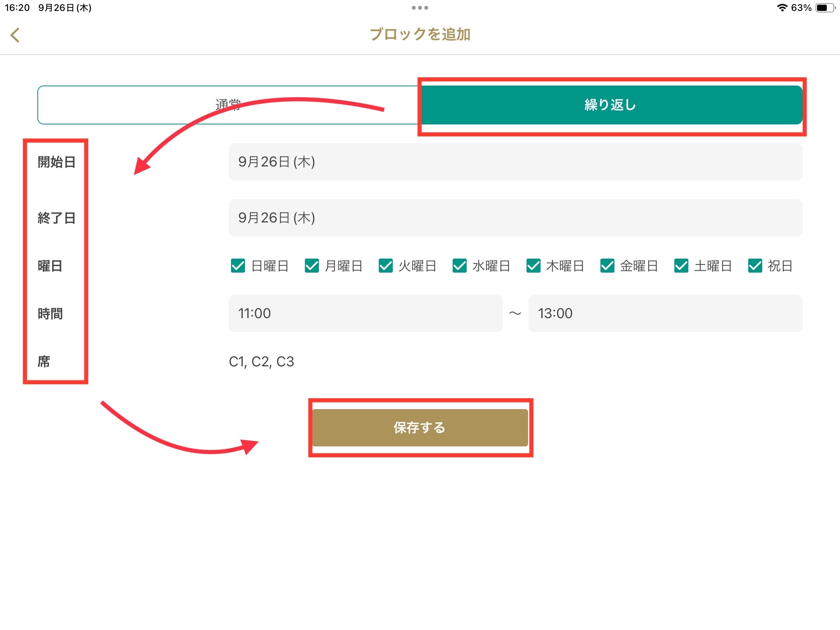The image size is (840, 630).
Task: Uncheck the 月曜日 checkbox
Action: tap(312, 266)
